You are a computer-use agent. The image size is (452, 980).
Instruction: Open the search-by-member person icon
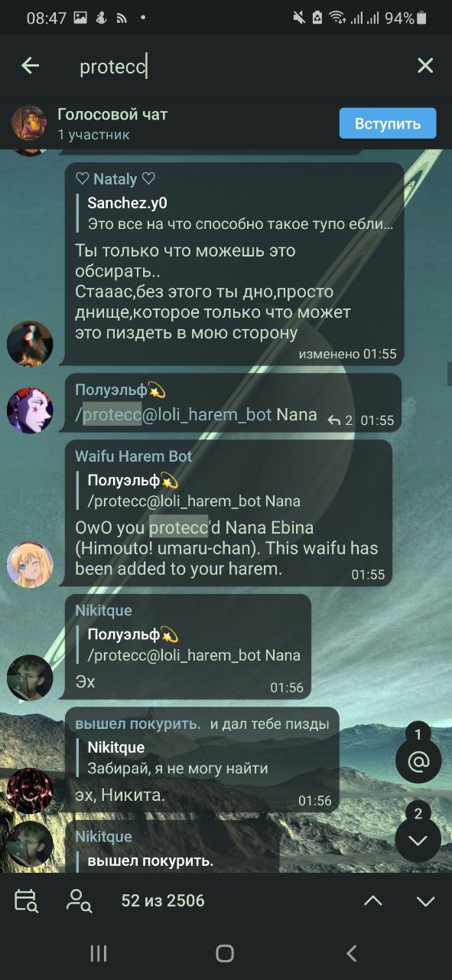click(x=79, y=900)
